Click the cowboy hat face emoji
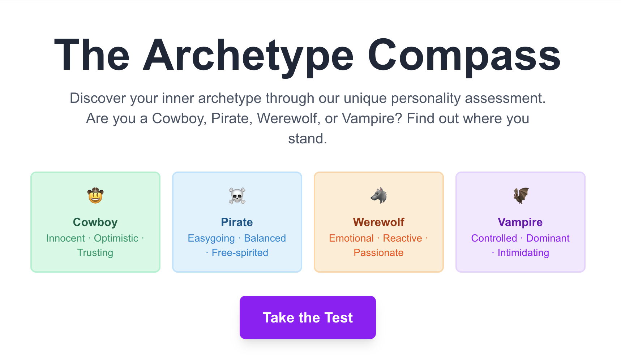621x364 pixels. (95, 195)
